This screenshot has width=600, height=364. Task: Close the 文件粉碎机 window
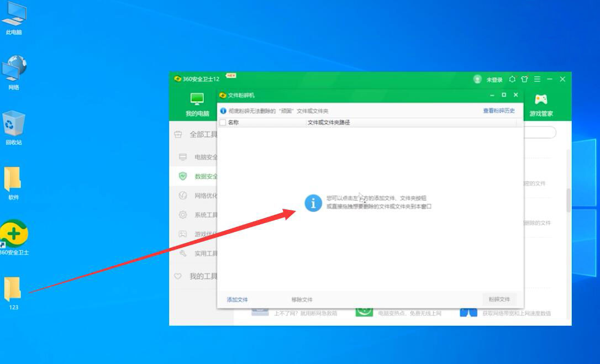516,94
